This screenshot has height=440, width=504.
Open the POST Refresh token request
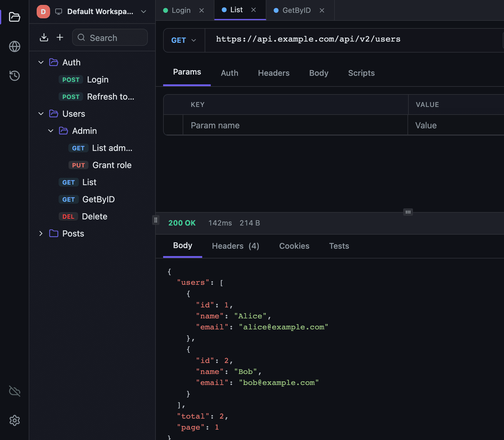(x=92, y=97)
